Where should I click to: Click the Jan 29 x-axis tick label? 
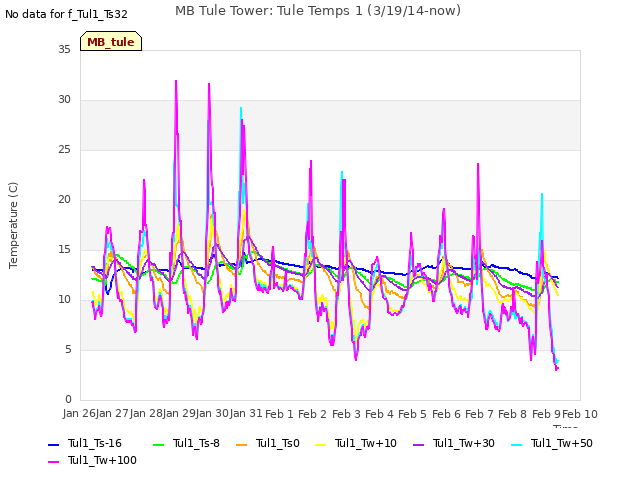coord(179,413)
